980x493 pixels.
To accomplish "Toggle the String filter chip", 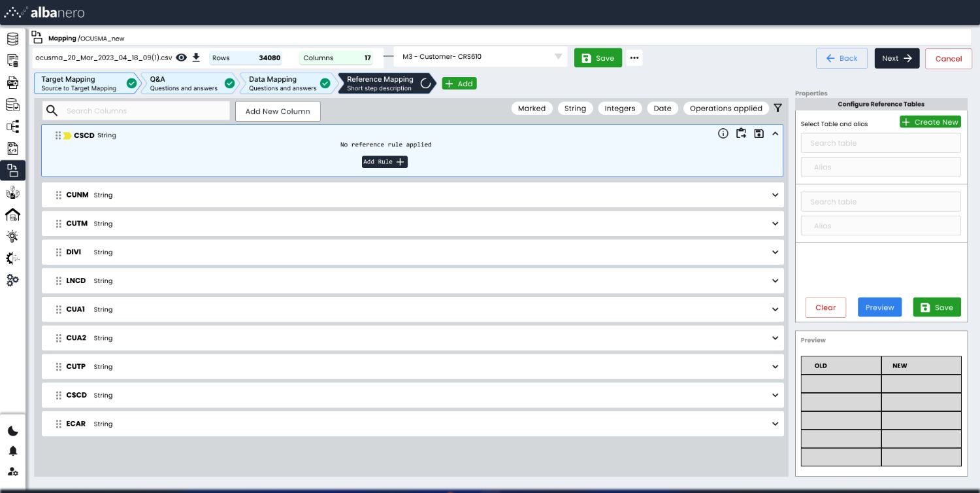I will tap(575, 109).
